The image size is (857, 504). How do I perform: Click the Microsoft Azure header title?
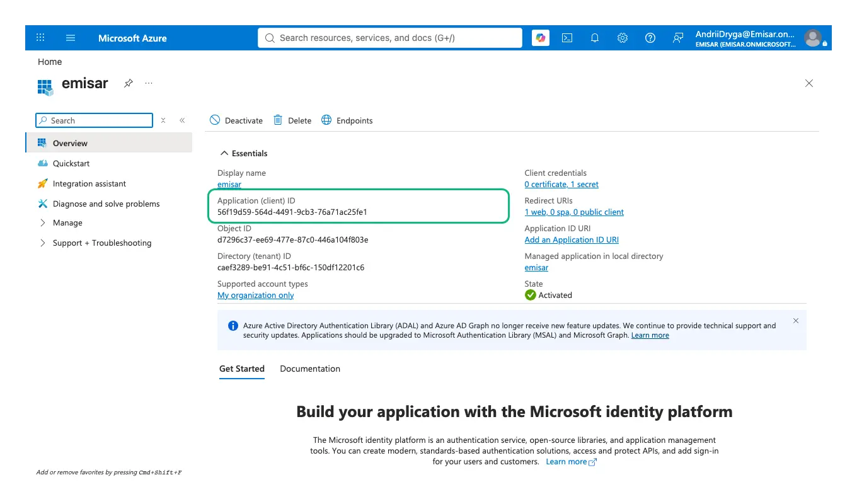pyautogui.click(x=132, y=38)
